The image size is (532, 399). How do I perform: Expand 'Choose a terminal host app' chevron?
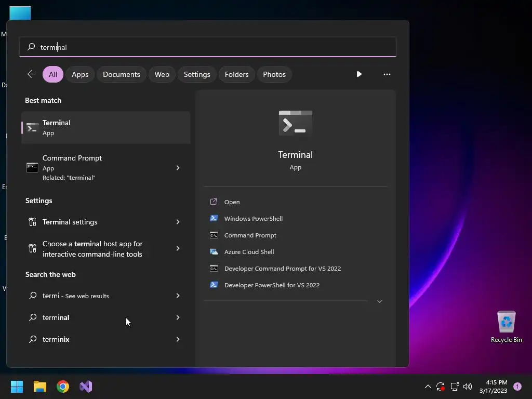point(178,248)
